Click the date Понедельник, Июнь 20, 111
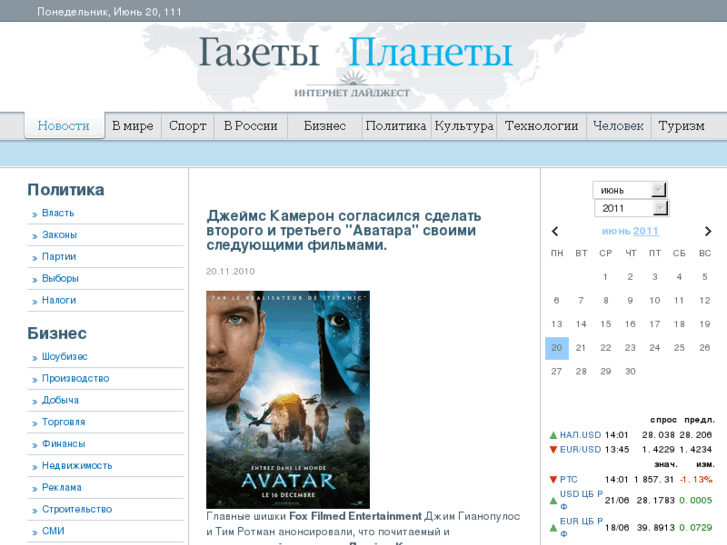 (x=109, y=12)
